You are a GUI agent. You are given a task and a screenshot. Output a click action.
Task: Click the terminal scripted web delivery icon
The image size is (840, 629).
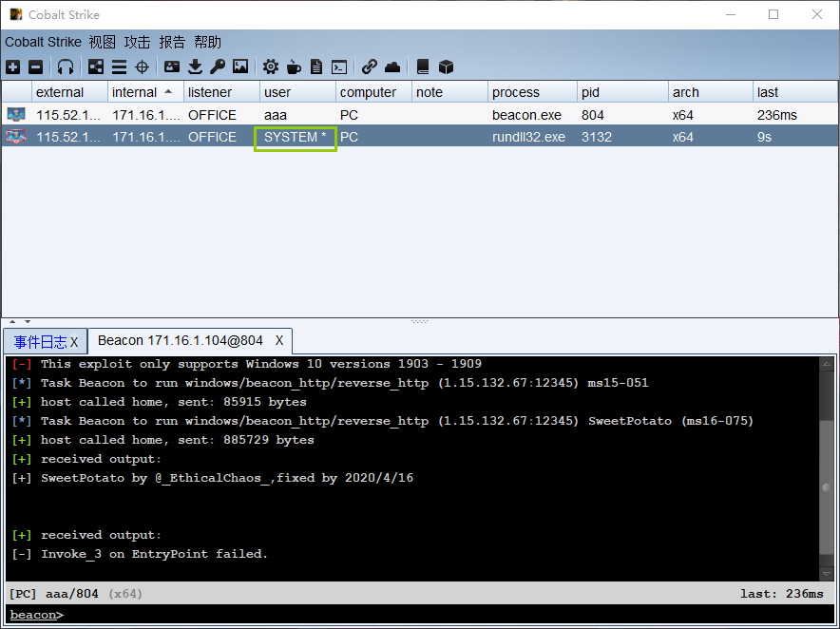click(339, 67)
